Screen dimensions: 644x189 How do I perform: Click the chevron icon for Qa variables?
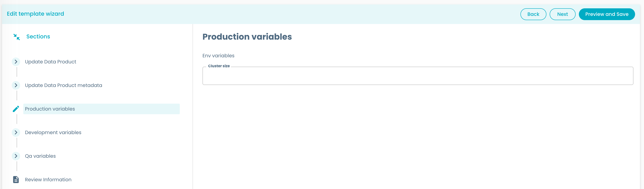click(16, 156)
